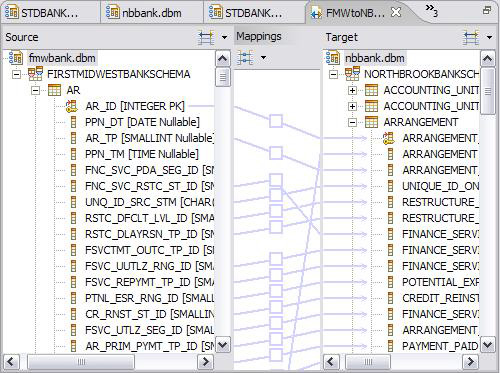500x373 pixels.
Task: Select FSVC_UTLZ_SEG_ID column
Action: click(149, 330)
